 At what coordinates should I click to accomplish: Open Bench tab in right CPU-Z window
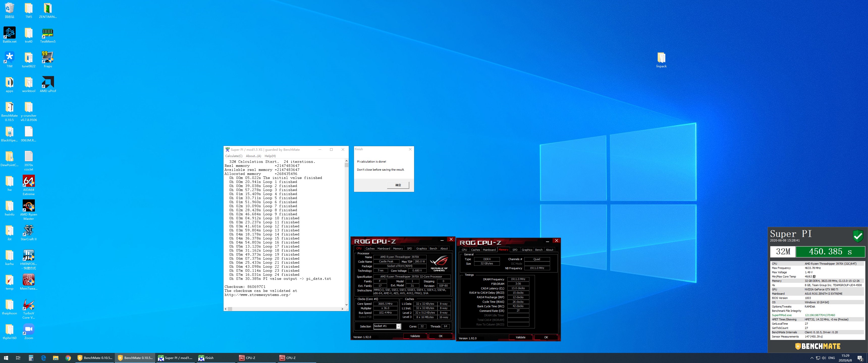click(538, 250)
